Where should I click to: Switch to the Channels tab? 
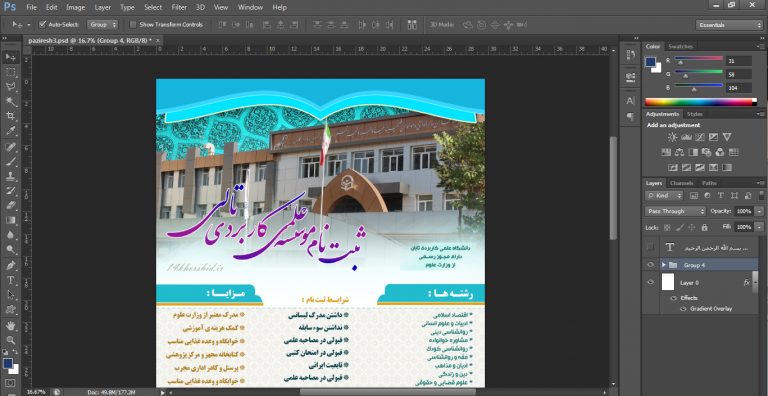pos(681,183)
